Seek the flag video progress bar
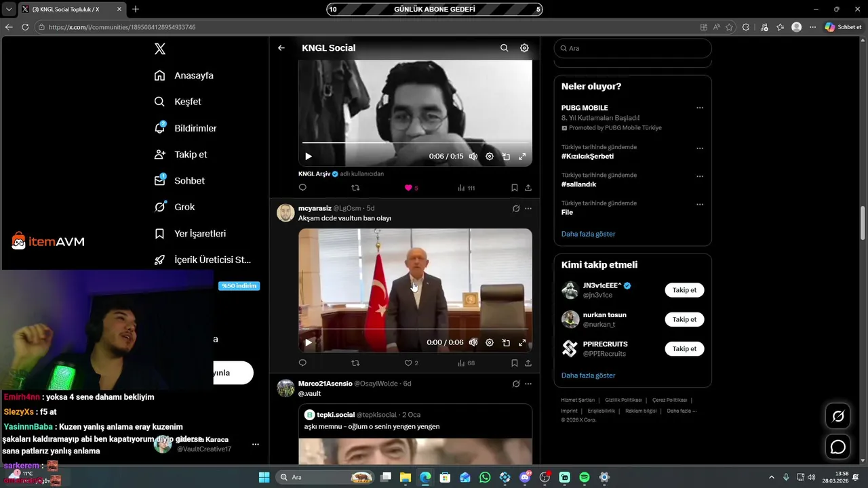This screenshot has width=868, height=488. click(x=415, y=329)
